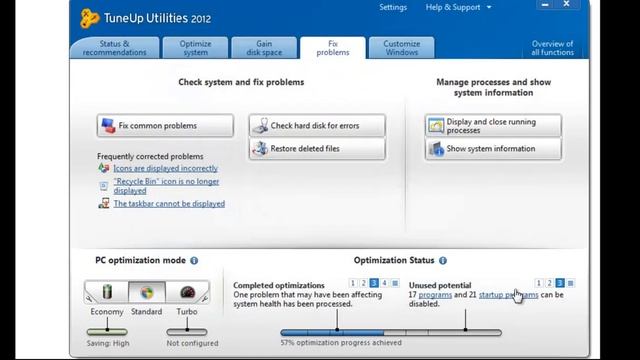640x360 pixels.
Task: Click icon beside 'Icons are displayed incorrectly'
Action: coord(104,168)
